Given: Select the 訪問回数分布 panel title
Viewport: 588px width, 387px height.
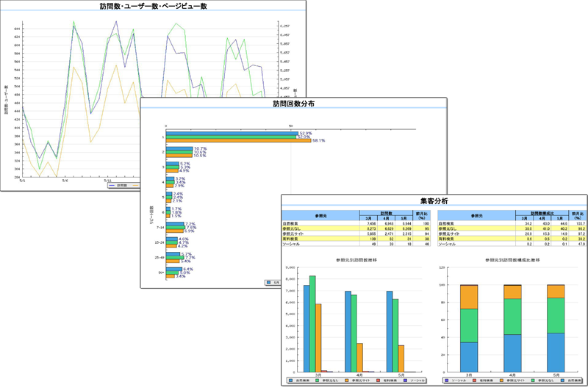Looking at the screenshot, I should pos(293,104).
